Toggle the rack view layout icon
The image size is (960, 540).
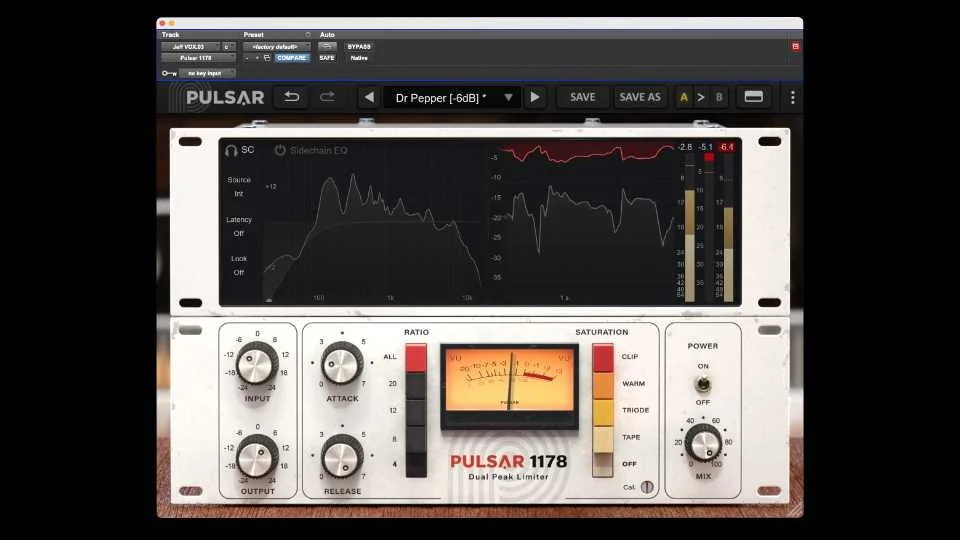[754, 97]
